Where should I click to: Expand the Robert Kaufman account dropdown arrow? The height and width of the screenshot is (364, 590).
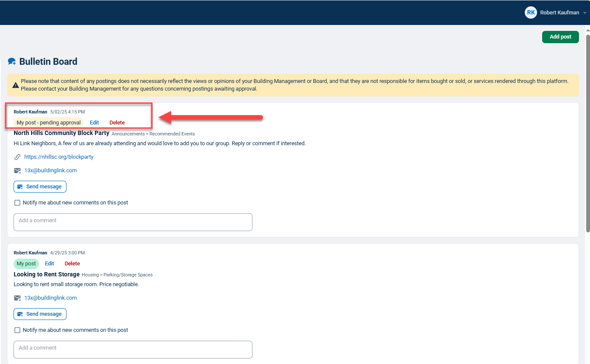pyautogui.click(x=585, y=13)
